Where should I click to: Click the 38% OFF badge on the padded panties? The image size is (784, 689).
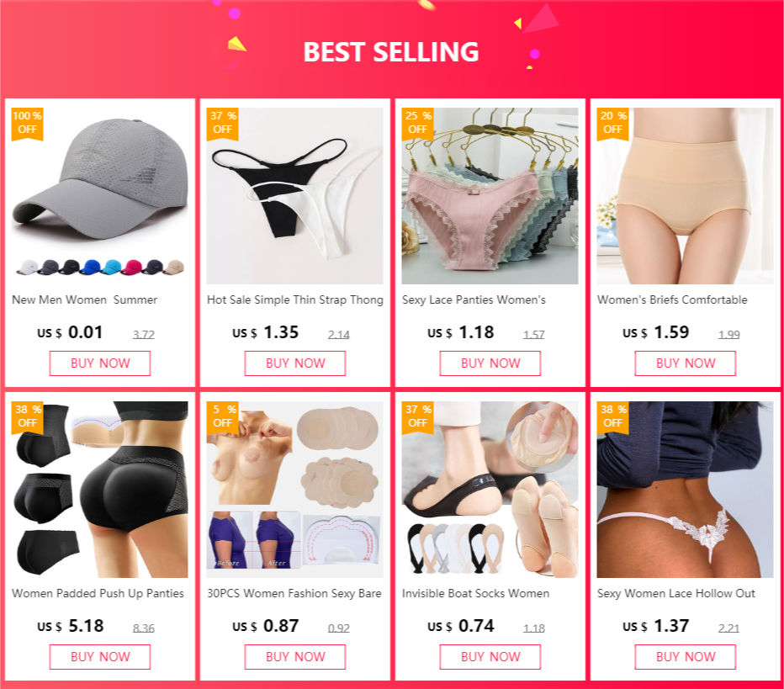pyautogui.click(x=27, y=417)
